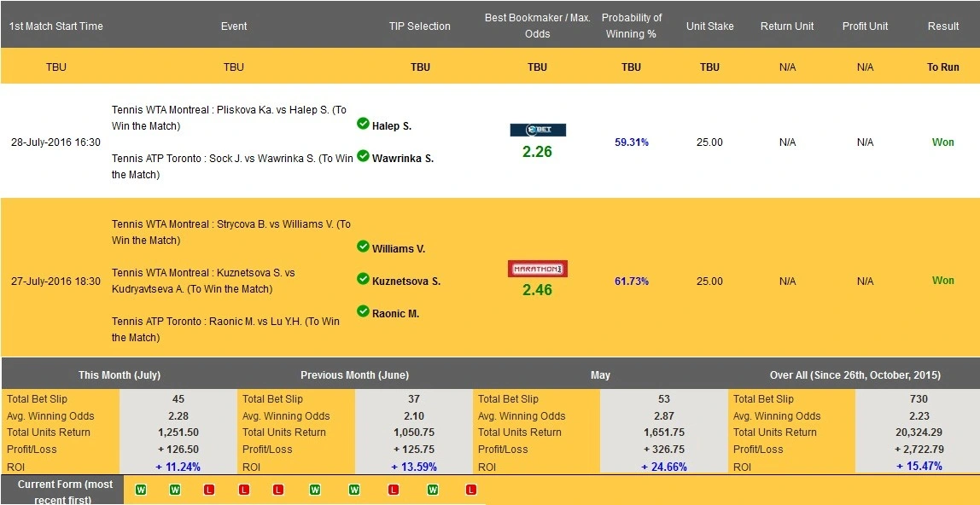
Task: Click the Result column header
Action: 942,26
